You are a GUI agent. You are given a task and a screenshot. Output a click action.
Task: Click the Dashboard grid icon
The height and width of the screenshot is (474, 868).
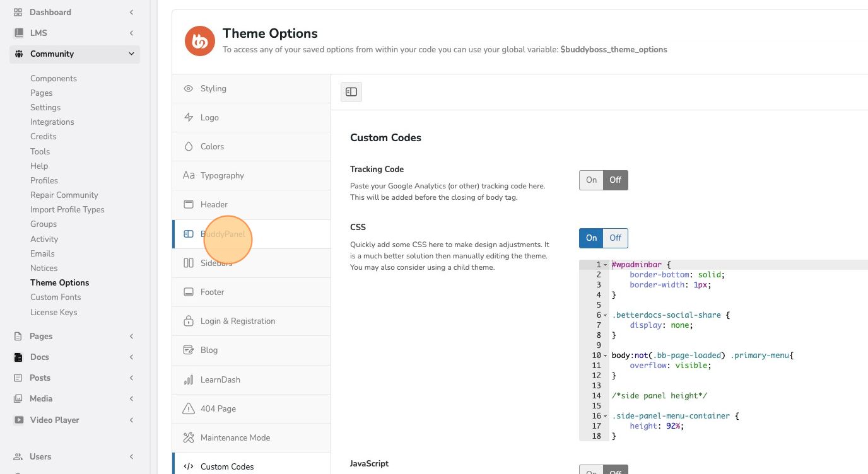coord(18,12)
